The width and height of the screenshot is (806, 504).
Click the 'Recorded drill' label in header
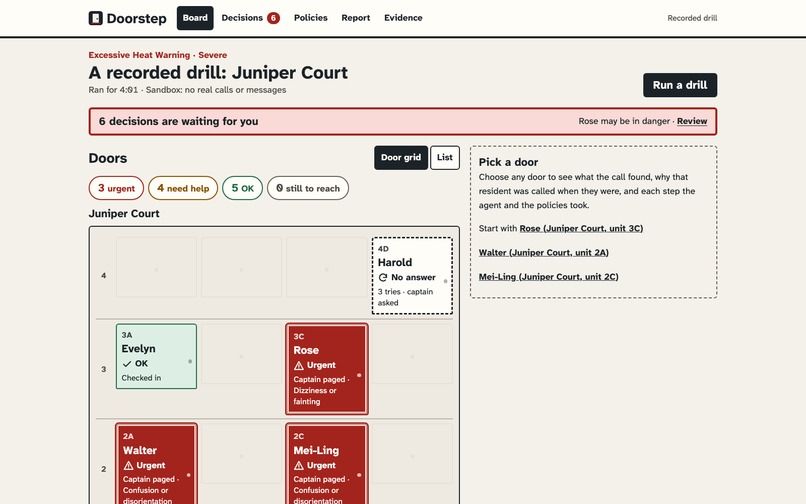pyautogui.click(x=692, y=18)
